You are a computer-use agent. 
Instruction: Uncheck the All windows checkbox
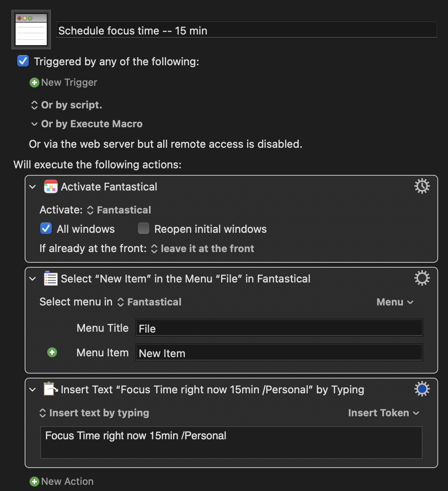click(46, 229)
